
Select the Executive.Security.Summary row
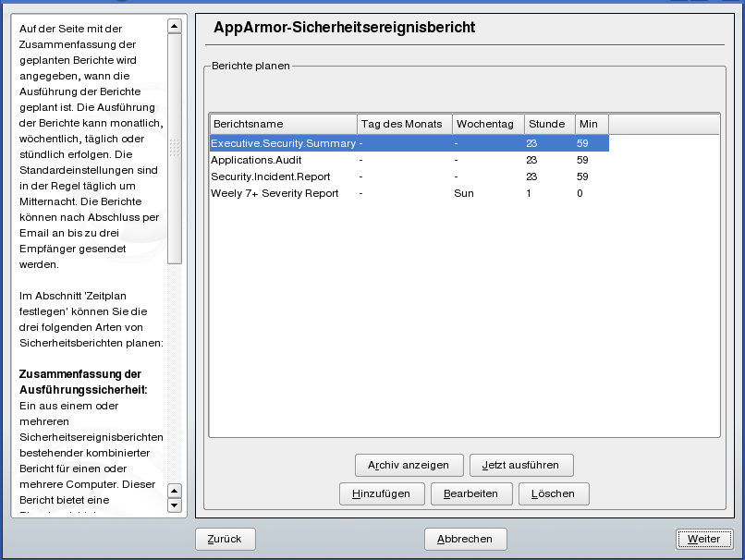tap(283, 143)
